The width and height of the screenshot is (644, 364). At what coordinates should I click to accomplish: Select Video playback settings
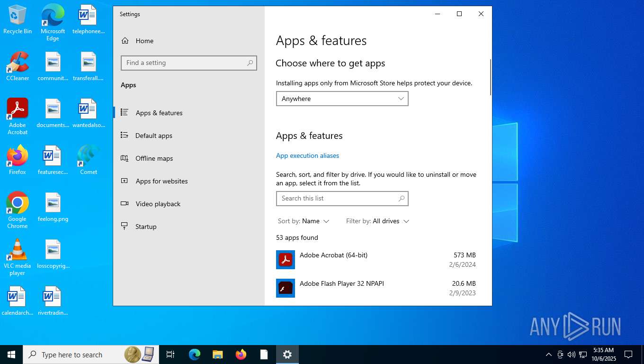tap(188, 204)
